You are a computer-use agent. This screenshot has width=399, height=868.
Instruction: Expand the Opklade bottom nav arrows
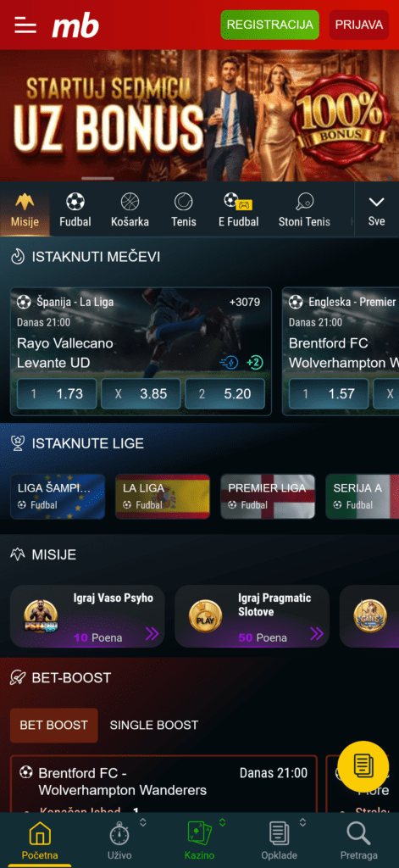pyautogui.click(x=302, y=822)
